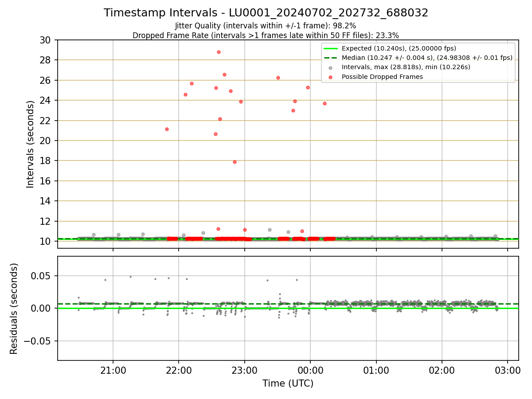Viewport: 532px width, 399px height.
Task: Click the isolated red point near 17.9 seconds
Action: pyautogui.click(x=235, y=162)
